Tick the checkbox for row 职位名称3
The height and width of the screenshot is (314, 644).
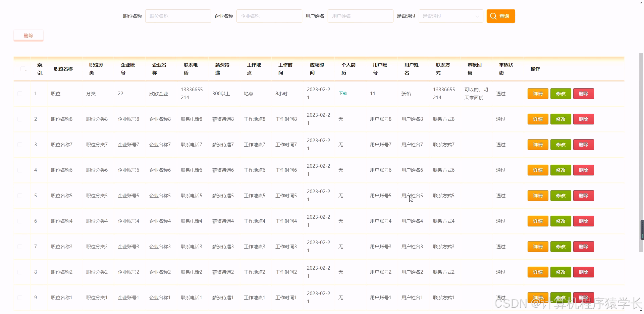20,247
